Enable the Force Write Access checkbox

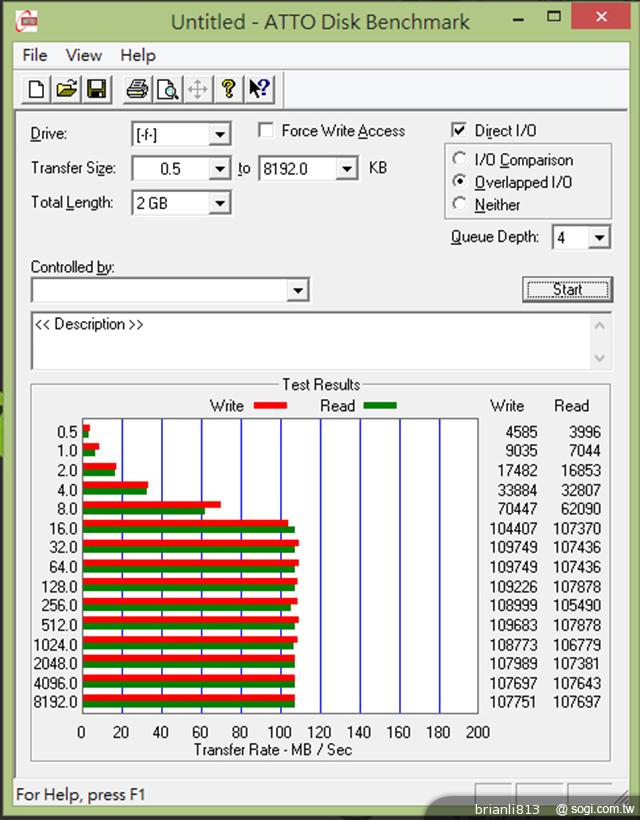[x=266, y=131]
